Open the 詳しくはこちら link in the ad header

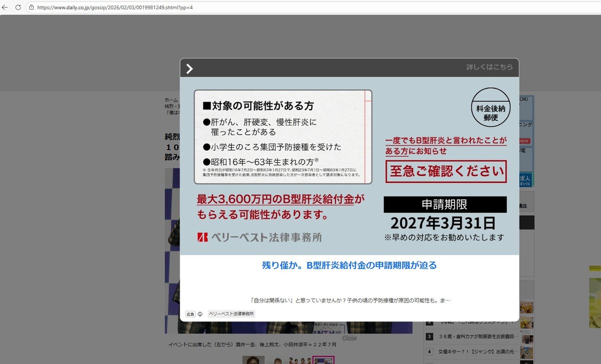pos(489,67)
